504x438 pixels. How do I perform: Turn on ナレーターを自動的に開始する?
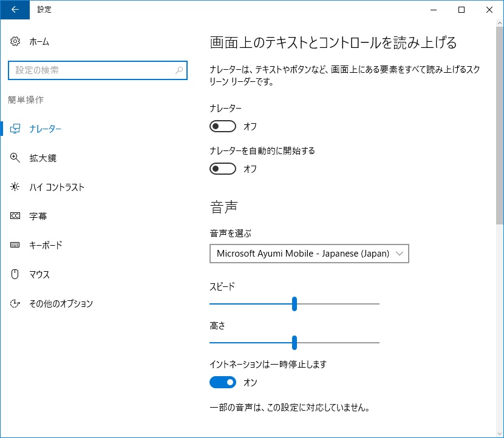223,169
